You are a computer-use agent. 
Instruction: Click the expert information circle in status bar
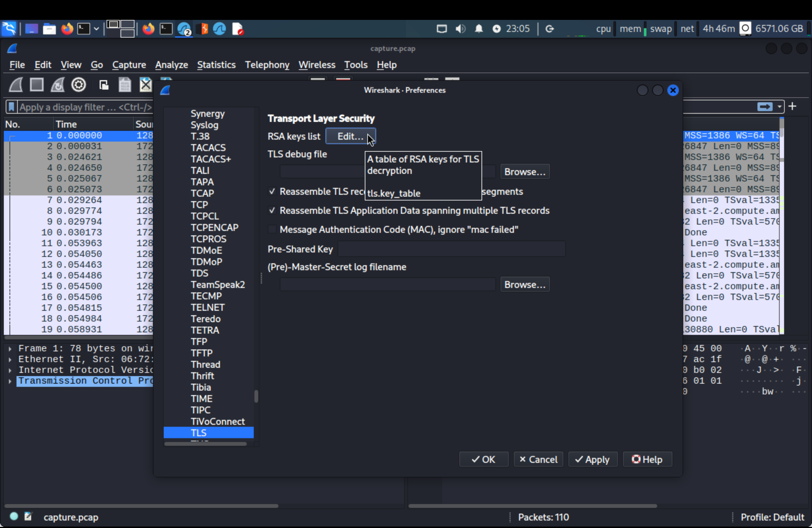pos(14,516)
